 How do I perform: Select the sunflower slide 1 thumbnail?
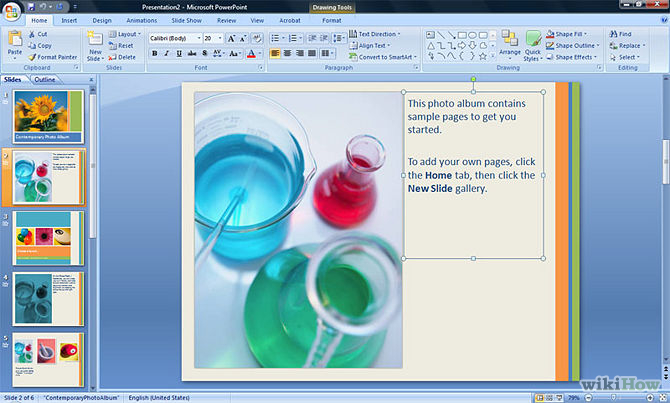click(x=47, y=116)
